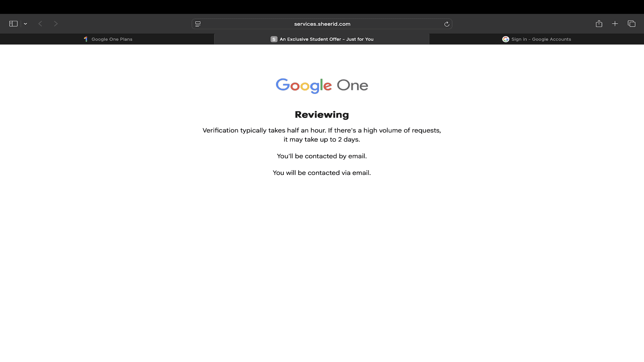644x362 pixels.
Task: Show the tab overview
Action: tap(632, 23)
